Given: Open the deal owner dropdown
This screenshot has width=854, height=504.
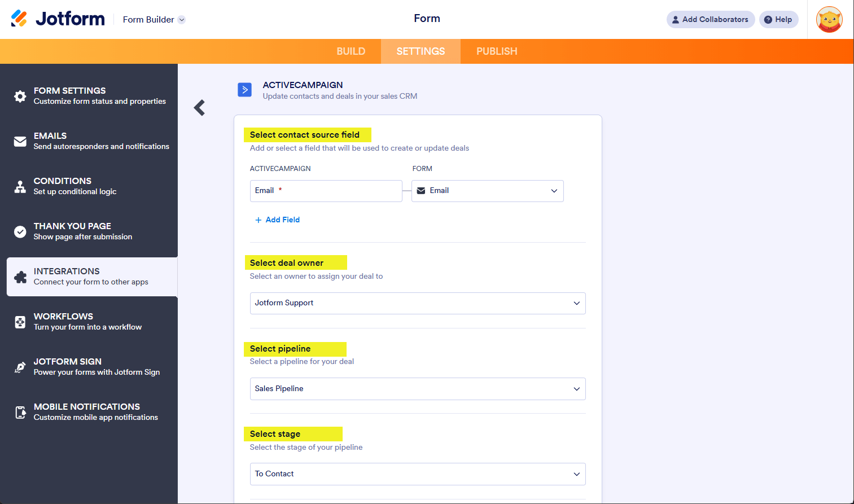Looking at the screenshot, I should pos(418,303).
